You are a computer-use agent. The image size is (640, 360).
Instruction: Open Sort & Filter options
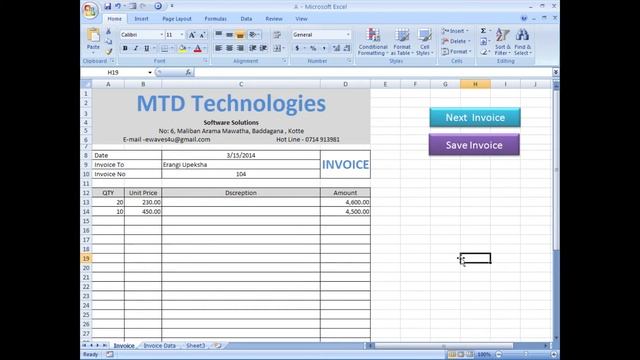tap(502, 42)
